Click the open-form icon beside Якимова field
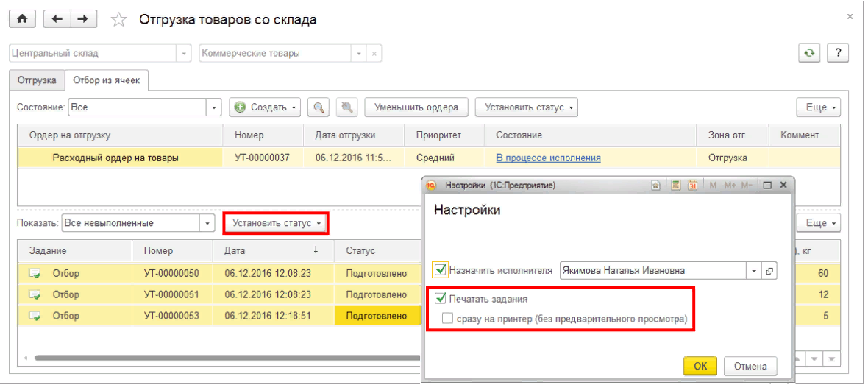868x385 pixels. pyautogui.click(x=769, y=270)
